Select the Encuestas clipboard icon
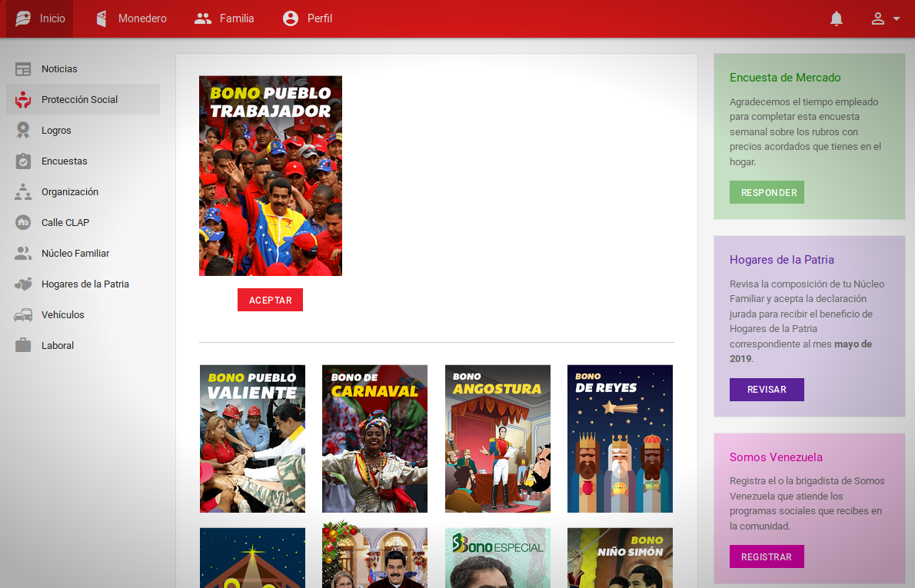The height and width of the screenshot is (588, 915). 23,161
